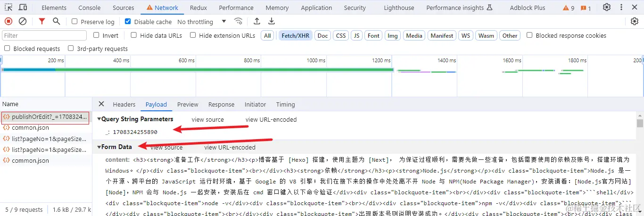The image size is (644, 216).
Task: Close the request details pane
Action: (x=101, y=104)
